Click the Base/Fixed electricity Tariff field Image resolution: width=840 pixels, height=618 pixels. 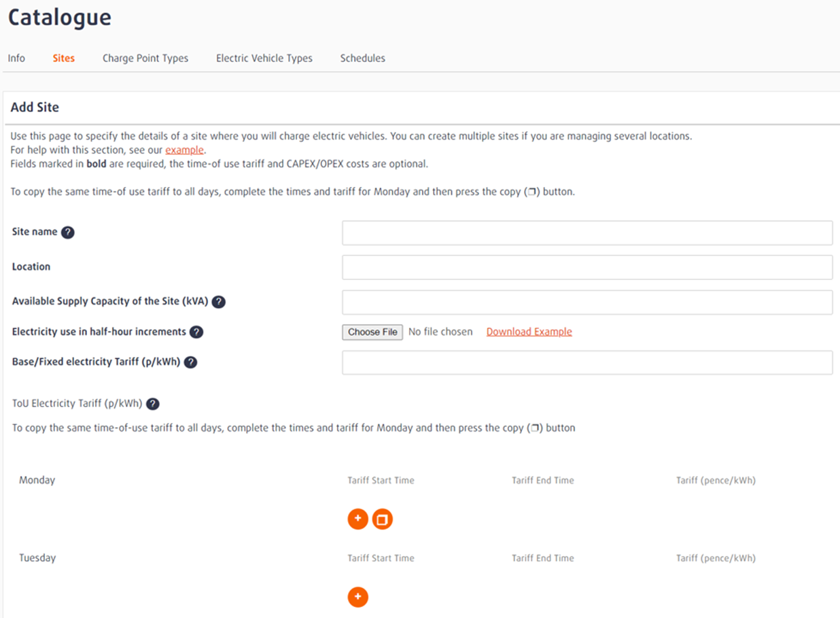tap(587, 362)
